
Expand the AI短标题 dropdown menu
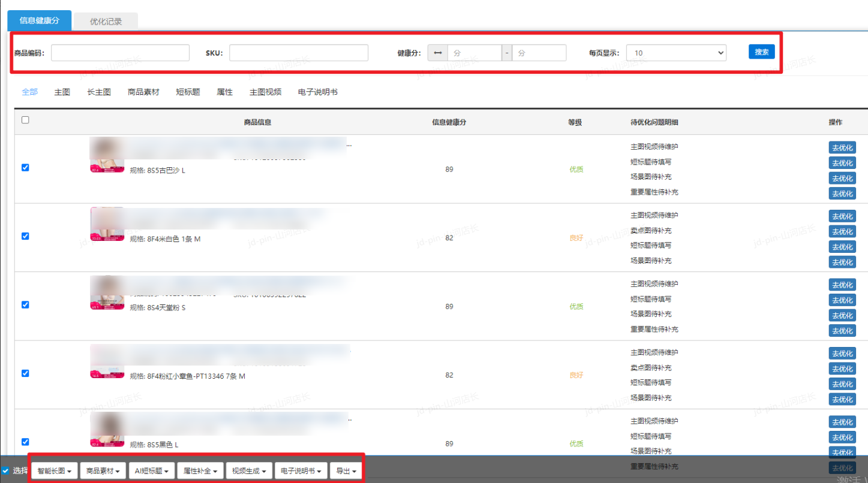(152, 471)
